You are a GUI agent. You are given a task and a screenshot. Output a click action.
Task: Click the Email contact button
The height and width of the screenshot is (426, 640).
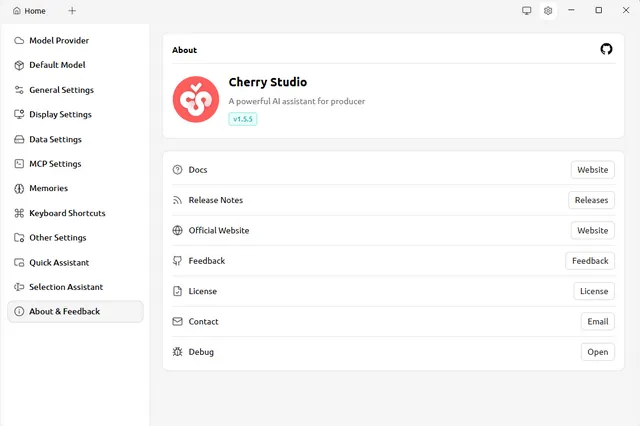[x=597, y=322]
